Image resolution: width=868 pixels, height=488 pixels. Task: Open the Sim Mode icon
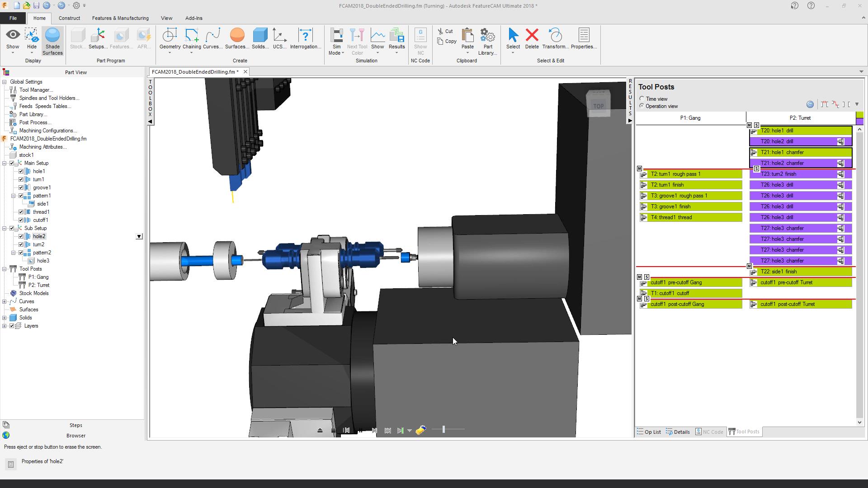tap(336, 36)
